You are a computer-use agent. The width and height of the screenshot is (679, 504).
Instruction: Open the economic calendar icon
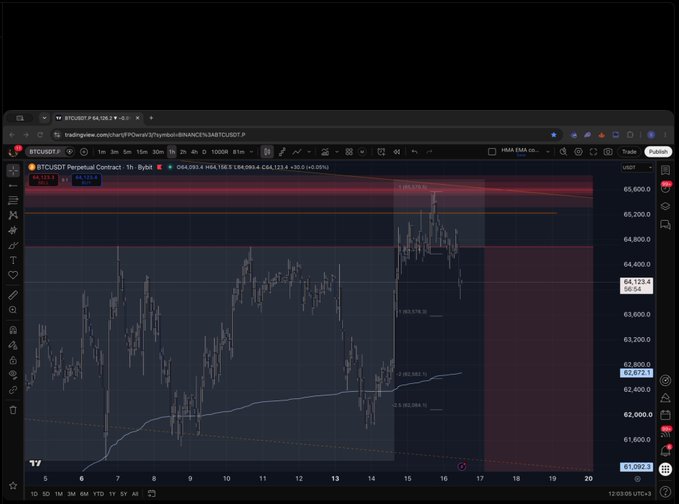[666, 415]
